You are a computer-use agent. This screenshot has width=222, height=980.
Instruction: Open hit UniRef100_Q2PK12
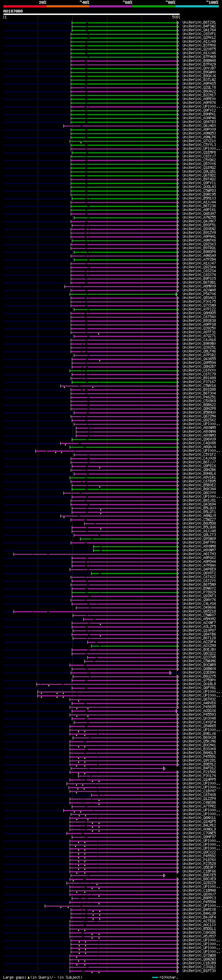[199, 38]
